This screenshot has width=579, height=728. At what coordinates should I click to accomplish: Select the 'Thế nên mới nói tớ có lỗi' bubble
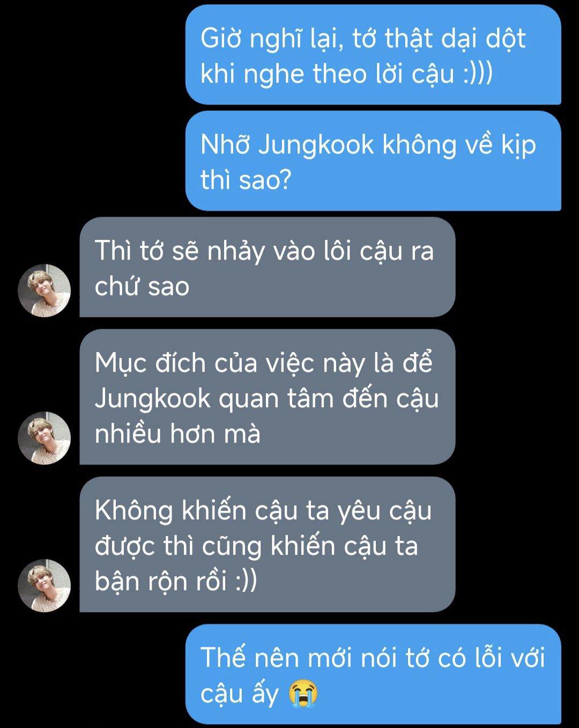tap(373, 674)
